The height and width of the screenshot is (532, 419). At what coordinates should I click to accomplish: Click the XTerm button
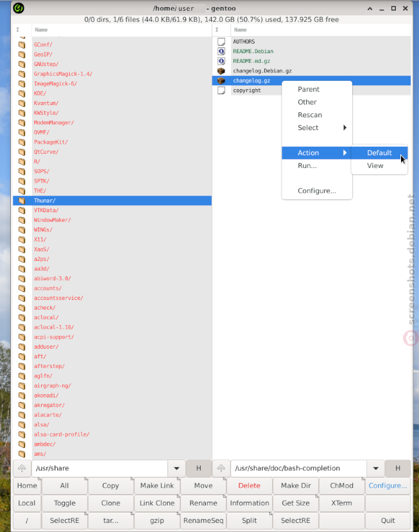coord(341,503)
